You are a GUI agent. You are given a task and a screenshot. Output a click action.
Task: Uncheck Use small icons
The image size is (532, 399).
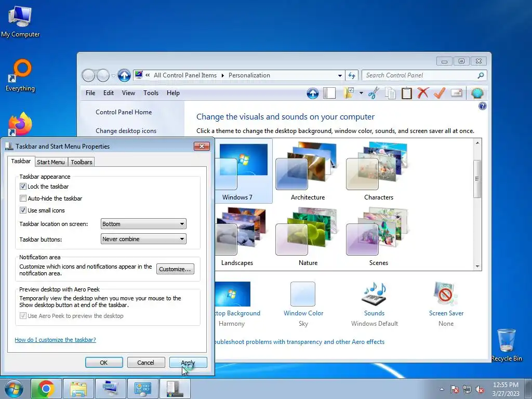[23, 210]
